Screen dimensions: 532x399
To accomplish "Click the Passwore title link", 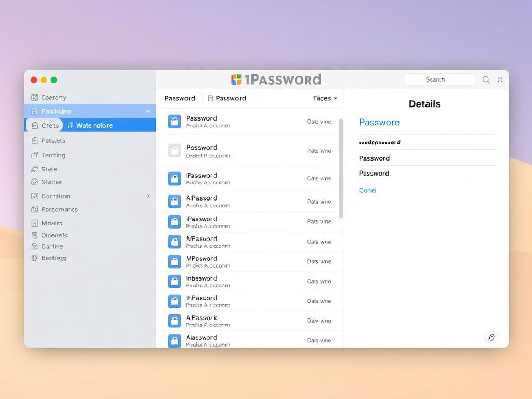I will coord(379,122).
